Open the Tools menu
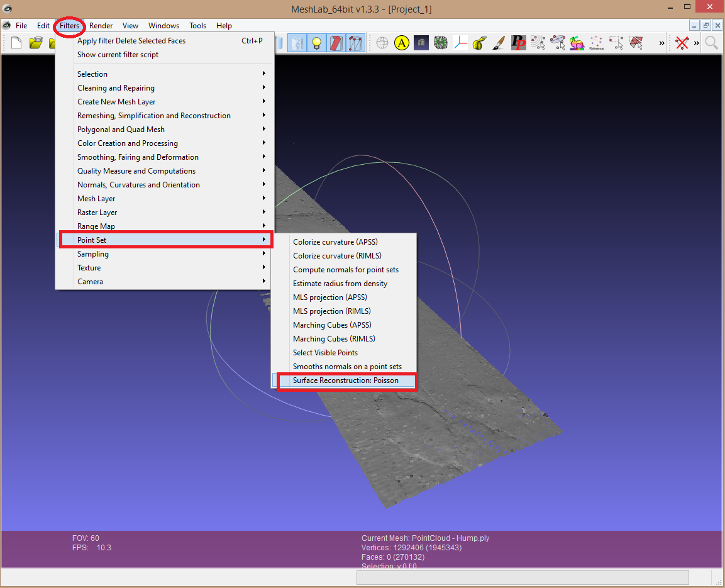This screenshot has height=588, width=725. click(x=197, y=26)
